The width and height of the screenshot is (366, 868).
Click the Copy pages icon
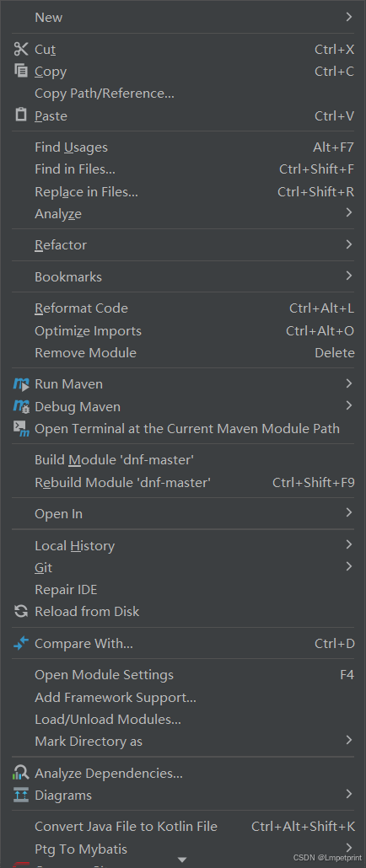point(21,71)
